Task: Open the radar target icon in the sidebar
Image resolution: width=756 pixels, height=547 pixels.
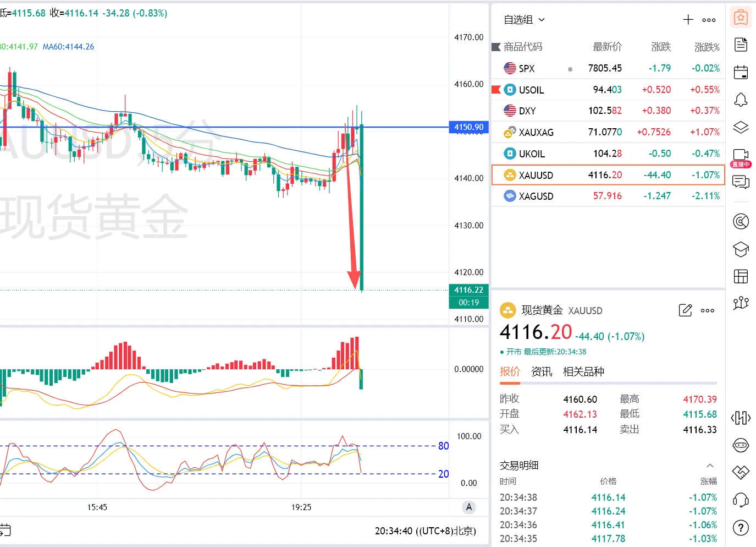Action: pyautogui.click(x=741, y=221)
